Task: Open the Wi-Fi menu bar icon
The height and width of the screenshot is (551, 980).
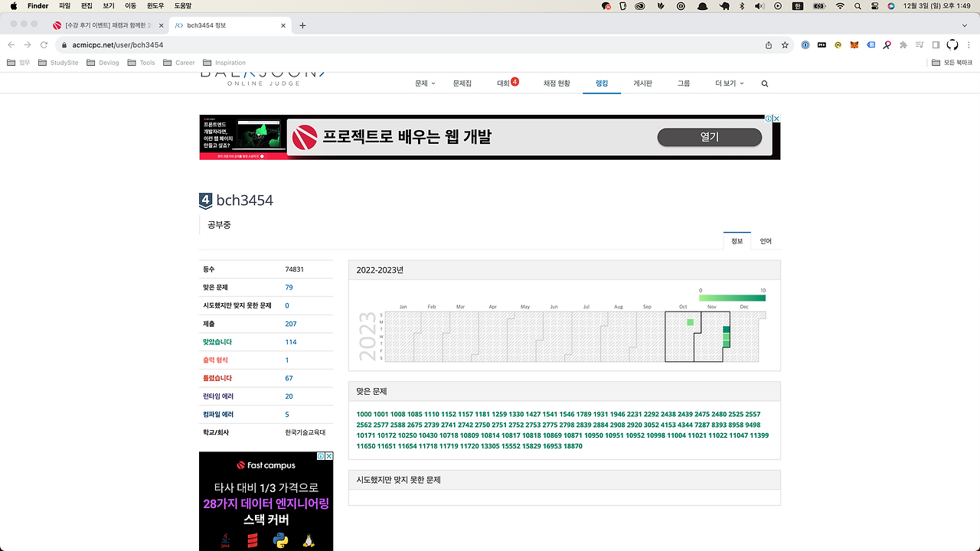Action: point(840,6)
